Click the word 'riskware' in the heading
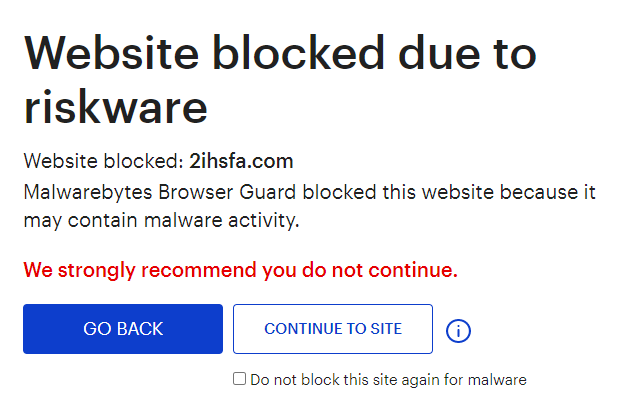Screen dimensions: 623x406 click(115, 104)
